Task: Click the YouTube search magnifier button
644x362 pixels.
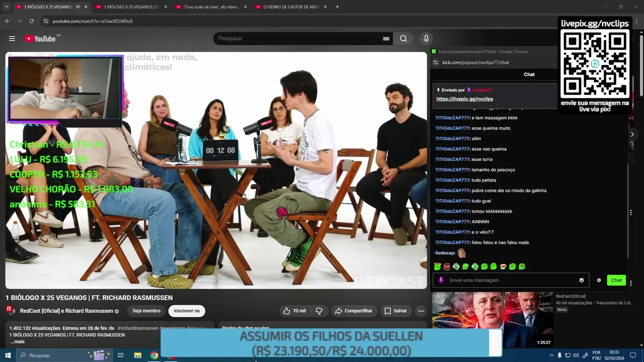Action: (404, 39)
